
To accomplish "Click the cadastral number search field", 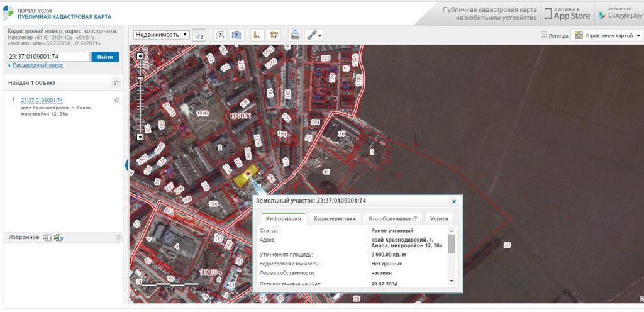I will coord(48,57).
